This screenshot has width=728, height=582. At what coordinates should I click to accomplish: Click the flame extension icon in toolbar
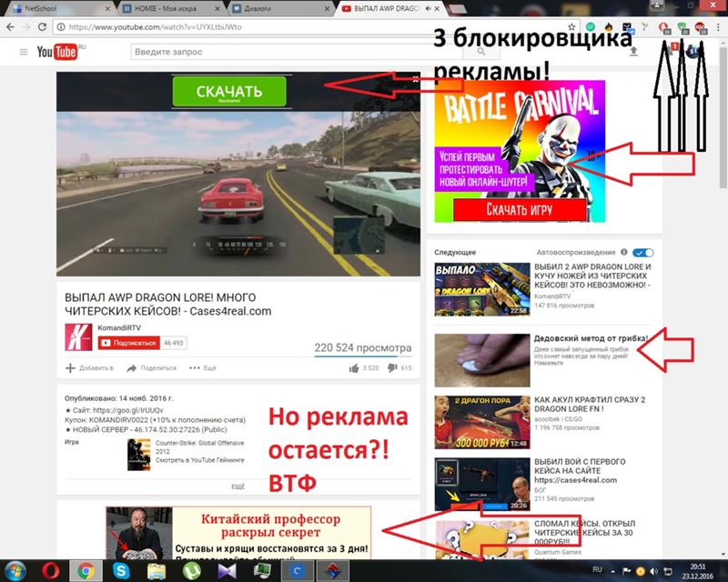(x=609, y=27)
